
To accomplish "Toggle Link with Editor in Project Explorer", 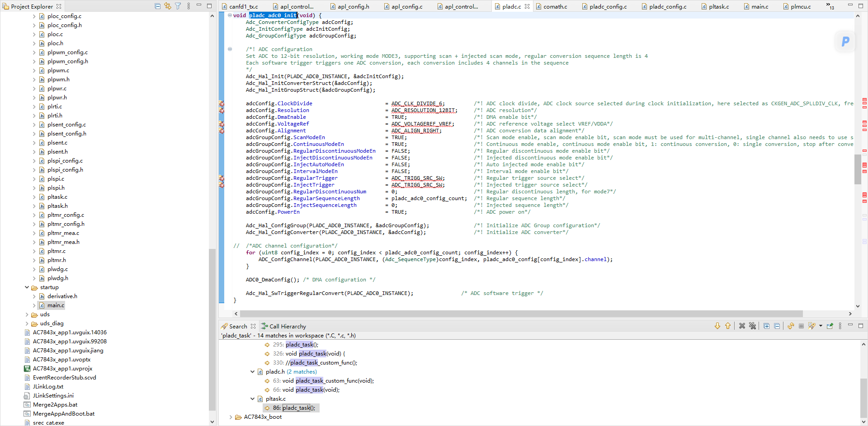I will click(168, 6).
